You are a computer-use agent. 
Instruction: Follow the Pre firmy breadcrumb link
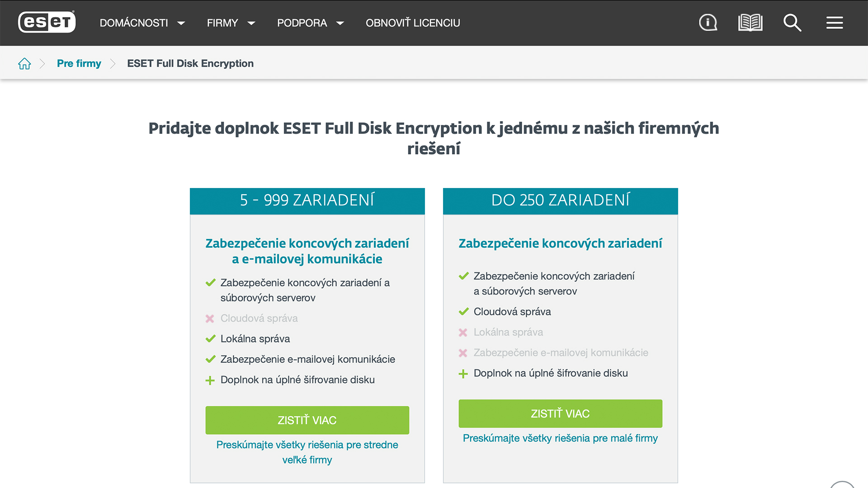[x=79, y=63]
